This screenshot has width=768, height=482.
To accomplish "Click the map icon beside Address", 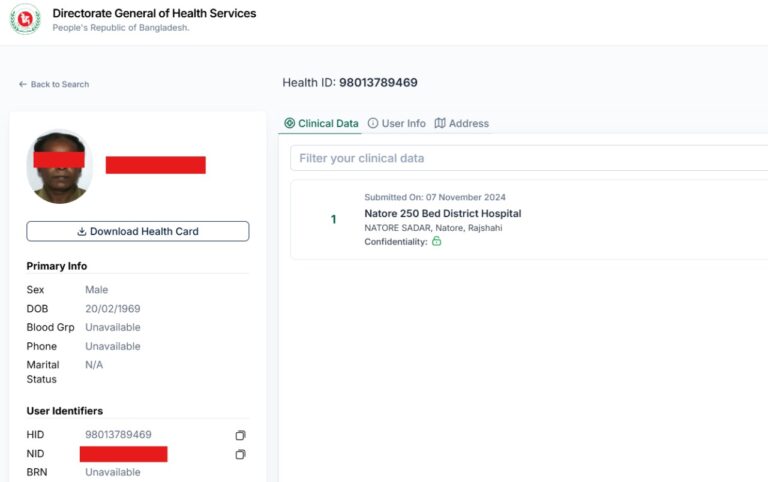I will [440, 124].
